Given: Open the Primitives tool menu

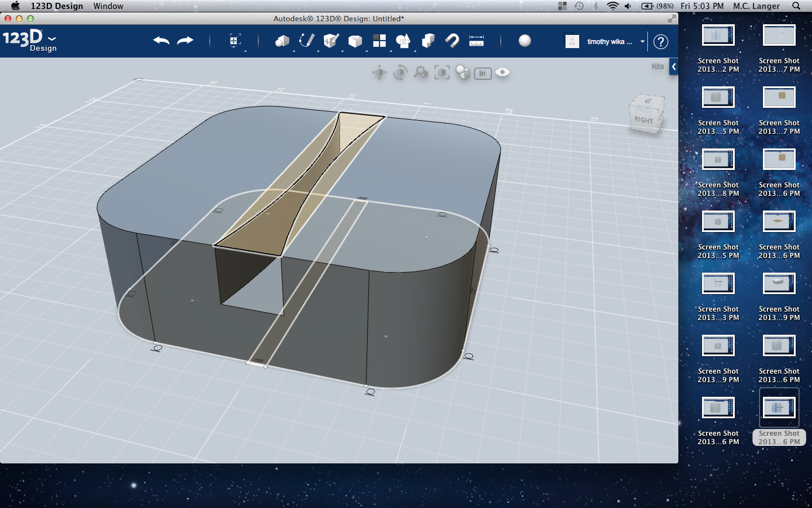Looking at the screenshot, I should pos(282,41).
